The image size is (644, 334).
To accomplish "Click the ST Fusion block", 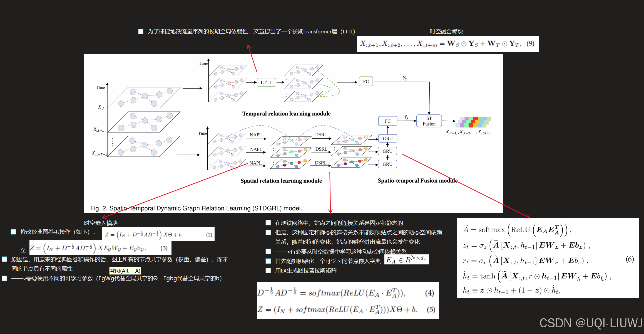I will [x=429, y=121].
